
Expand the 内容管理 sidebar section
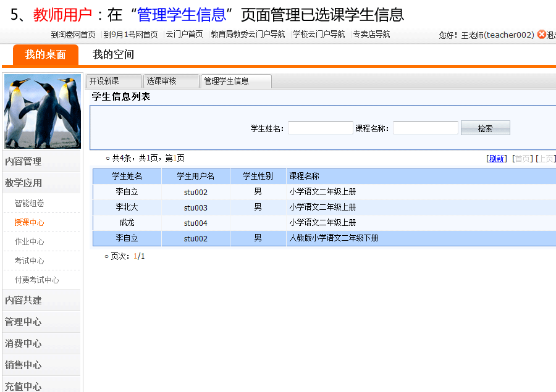click(23, 161)
